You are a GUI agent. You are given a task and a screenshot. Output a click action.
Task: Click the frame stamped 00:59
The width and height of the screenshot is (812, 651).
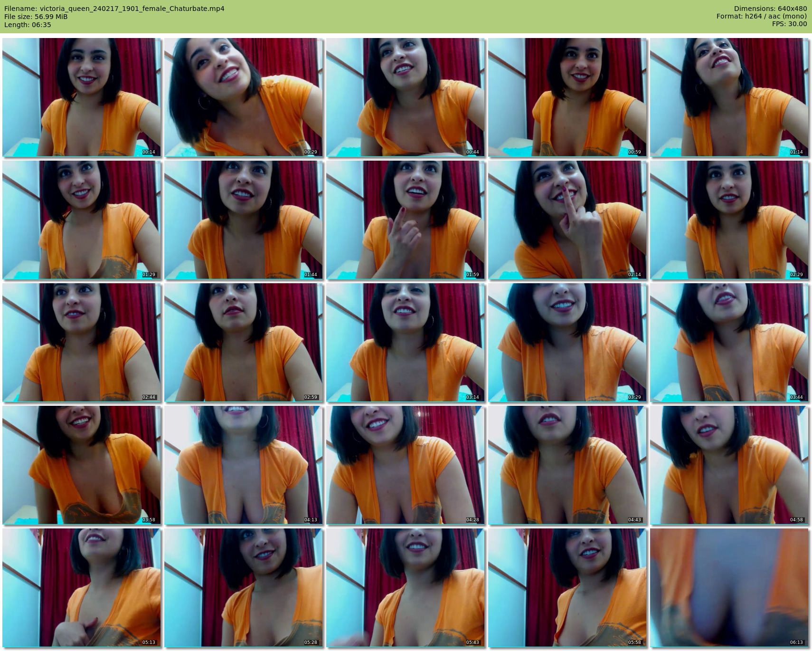567,97
